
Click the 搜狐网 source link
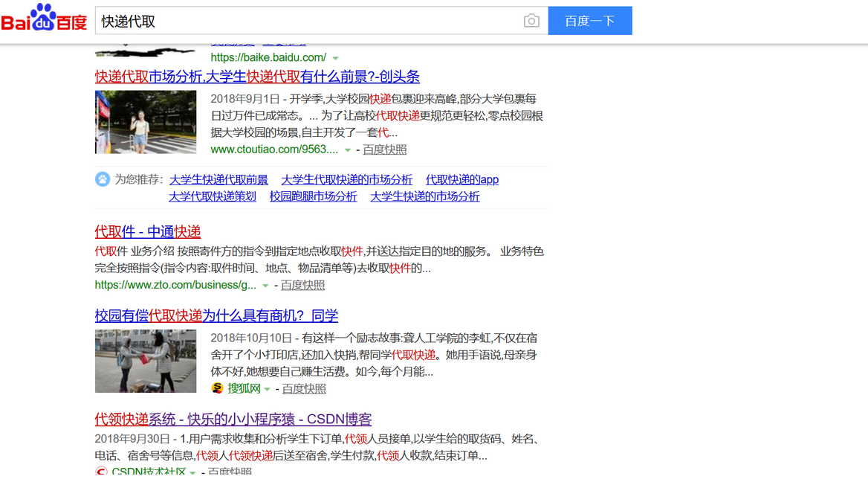click(x=244, y=388)
